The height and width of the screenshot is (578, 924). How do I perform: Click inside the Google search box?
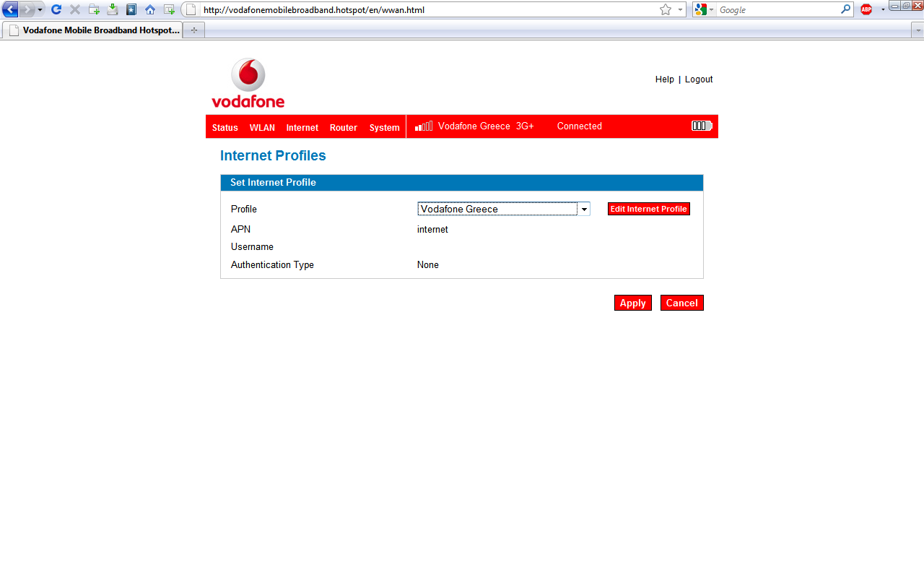pyautogui.click(x=778, y=10)
